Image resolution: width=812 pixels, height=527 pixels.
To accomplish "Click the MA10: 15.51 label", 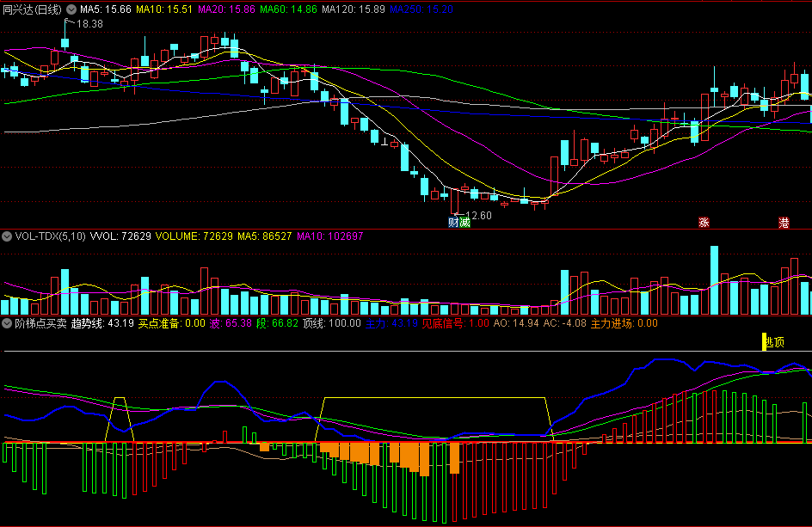I will point(164,9).
